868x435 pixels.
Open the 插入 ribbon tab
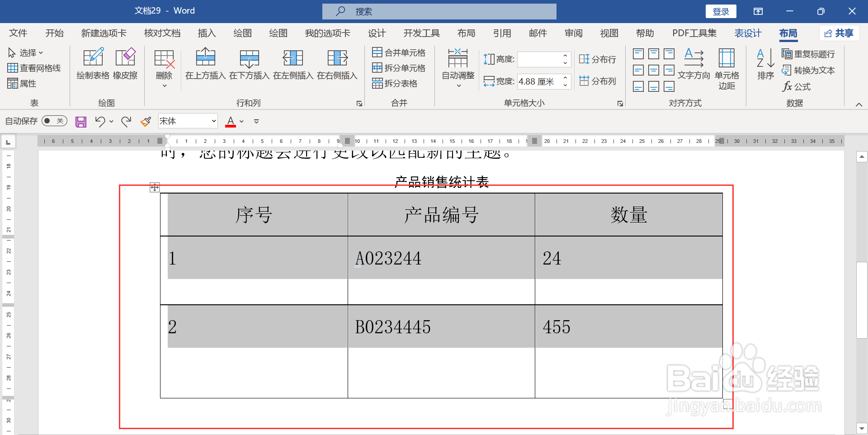[207, 33]
